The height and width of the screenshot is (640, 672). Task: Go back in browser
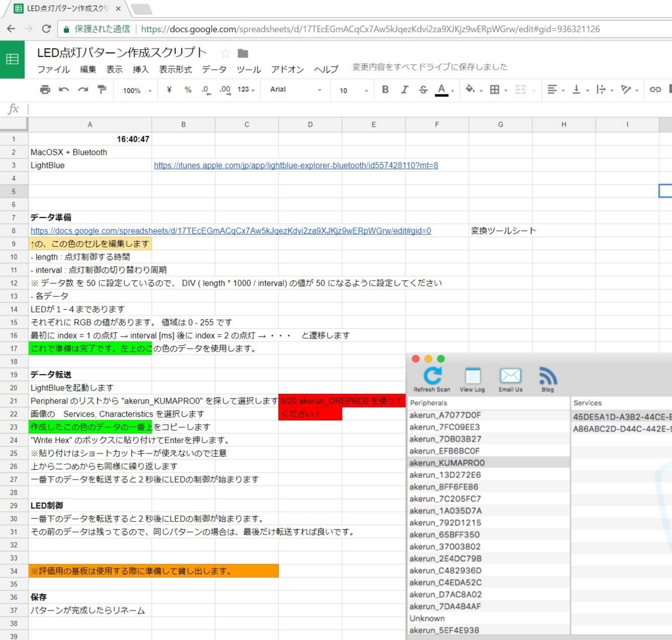pyautogui.click(x=11, y=29)
